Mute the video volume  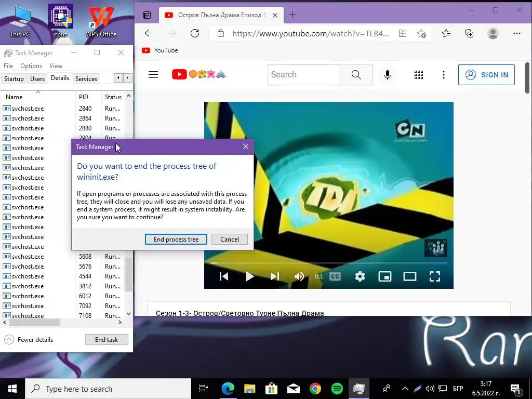coord(299,276)
